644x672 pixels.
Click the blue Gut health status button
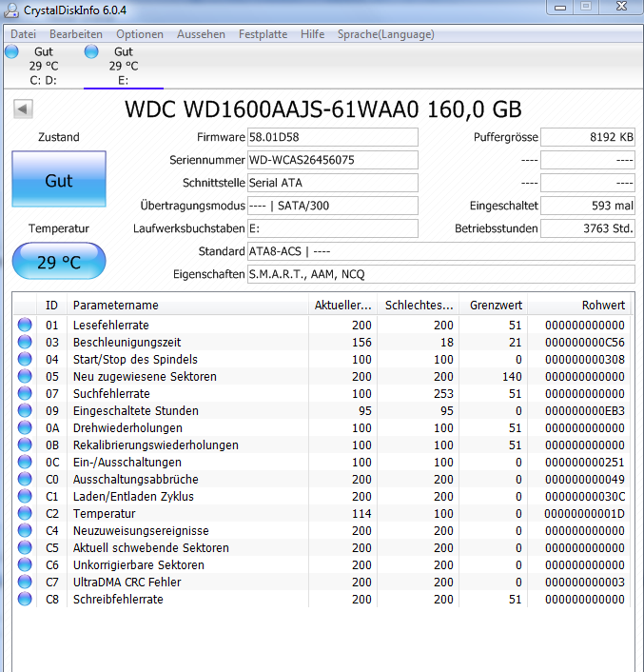click(x=59, y=179)
